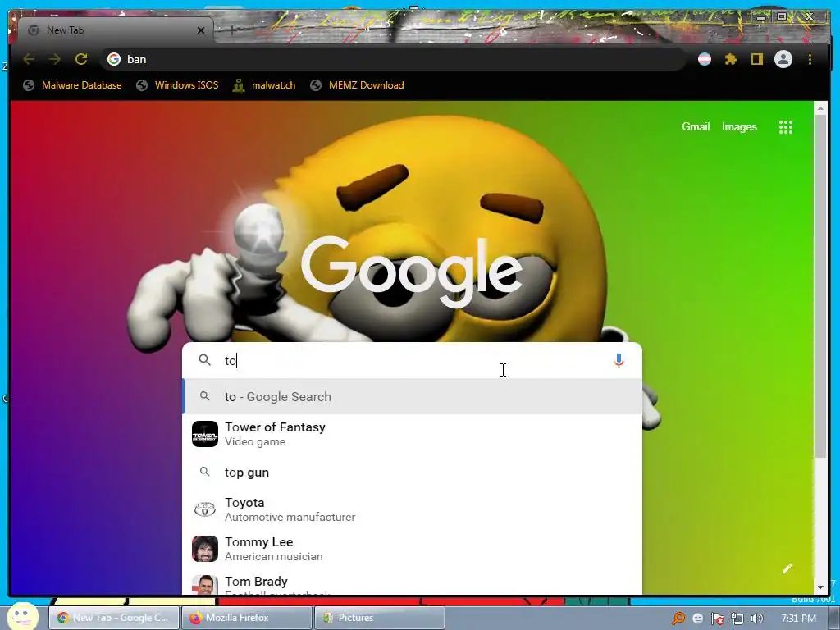Open the striped flag extension icon

705,59
